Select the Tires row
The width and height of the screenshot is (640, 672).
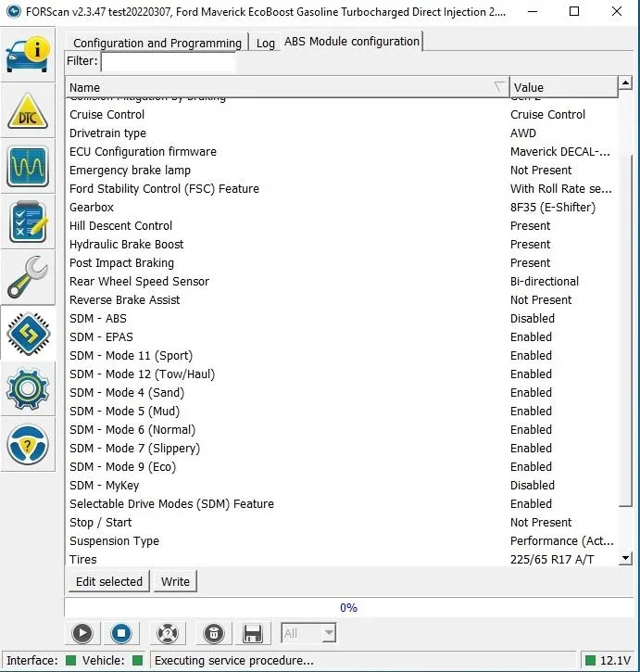pos(342,559)
